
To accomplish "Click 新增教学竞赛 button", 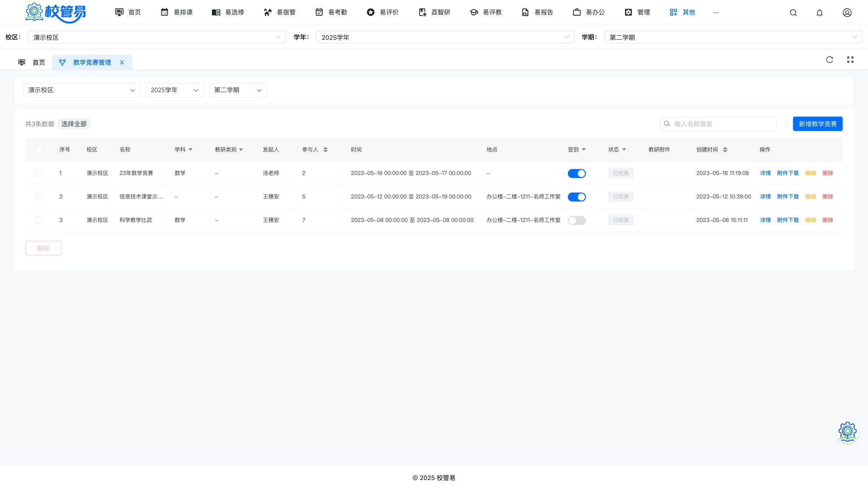I will pyautogui.click(x=818, y=124).
